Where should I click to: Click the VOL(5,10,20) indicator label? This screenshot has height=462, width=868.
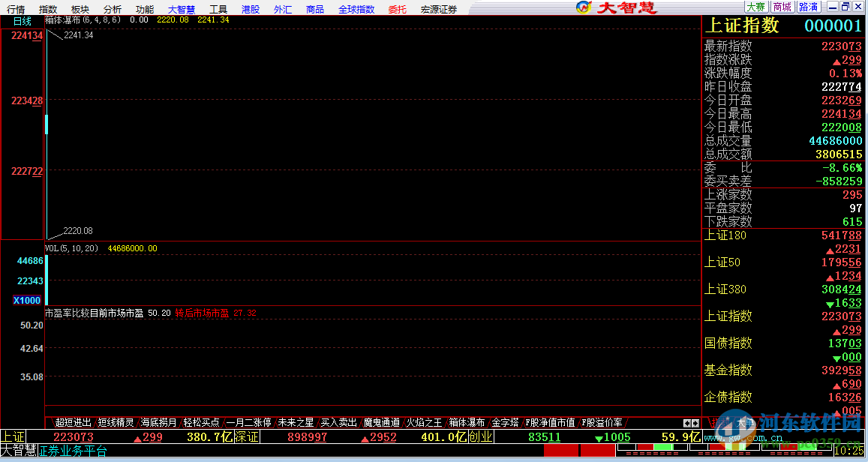(x=71, y=248)
